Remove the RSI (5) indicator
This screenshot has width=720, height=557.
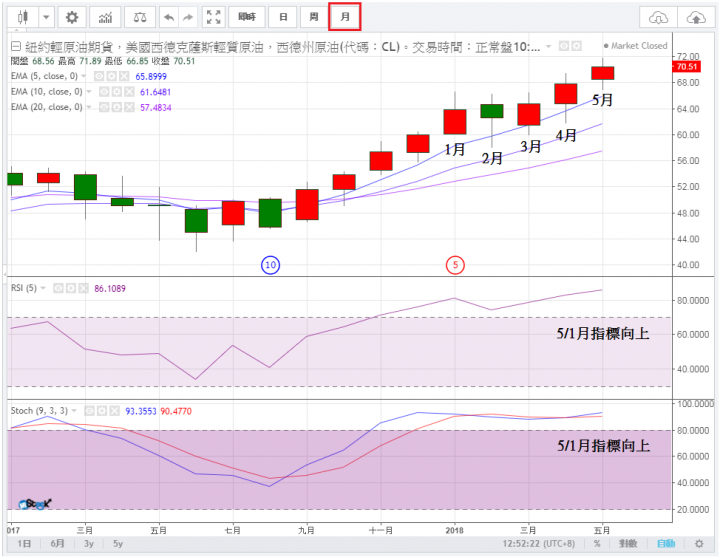(84, 288)
